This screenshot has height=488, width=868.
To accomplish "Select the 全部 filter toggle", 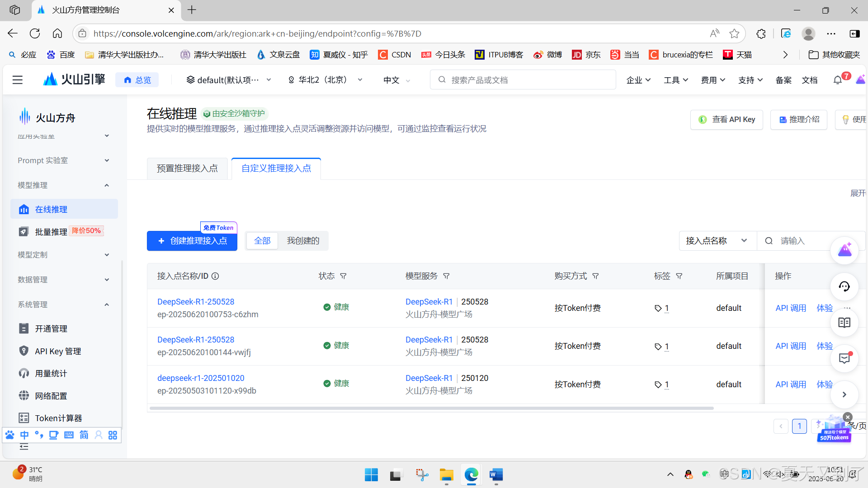I will [262, 241].
